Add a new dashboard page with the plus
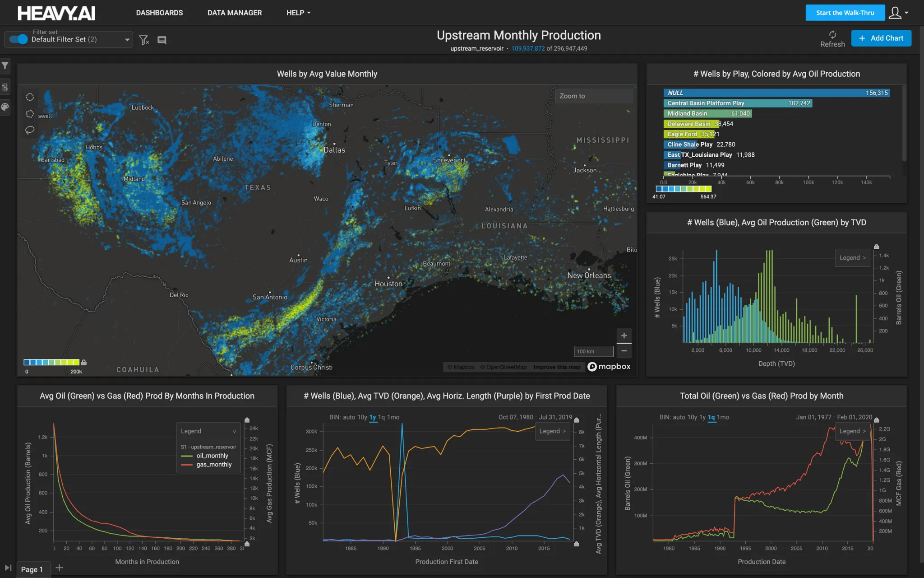Image resolution: width=924 pixels, height=578 pixels. tap(59, 568)
